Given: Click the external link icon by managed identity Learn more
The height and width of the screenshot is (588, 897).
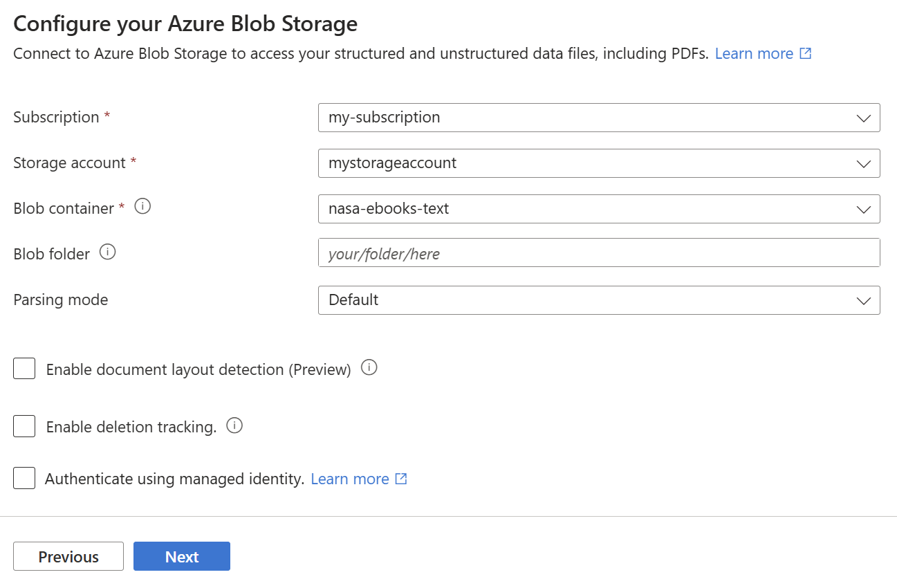Looking at the screenshot, I should click(401, 479).
